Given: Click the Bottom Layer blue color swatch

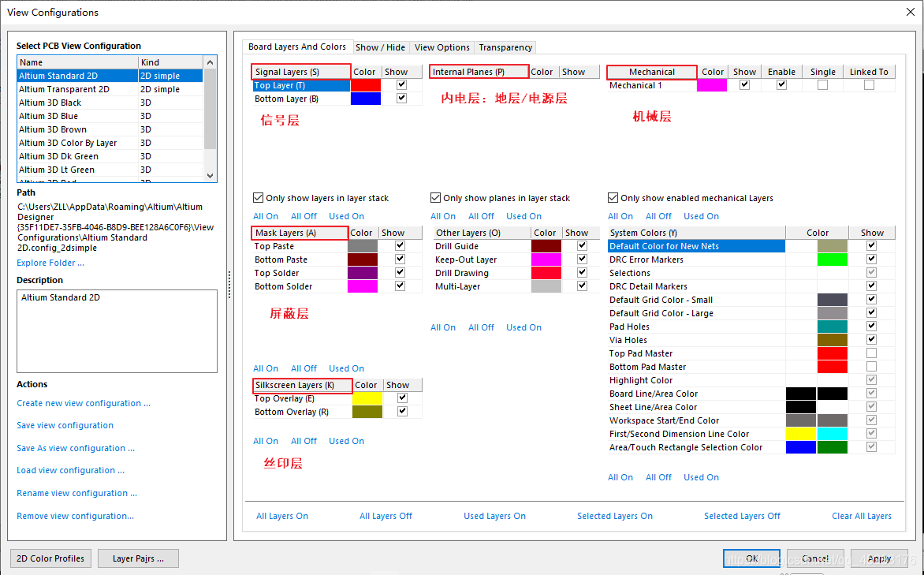Looking at the screenshot, I should pos(365,99).
